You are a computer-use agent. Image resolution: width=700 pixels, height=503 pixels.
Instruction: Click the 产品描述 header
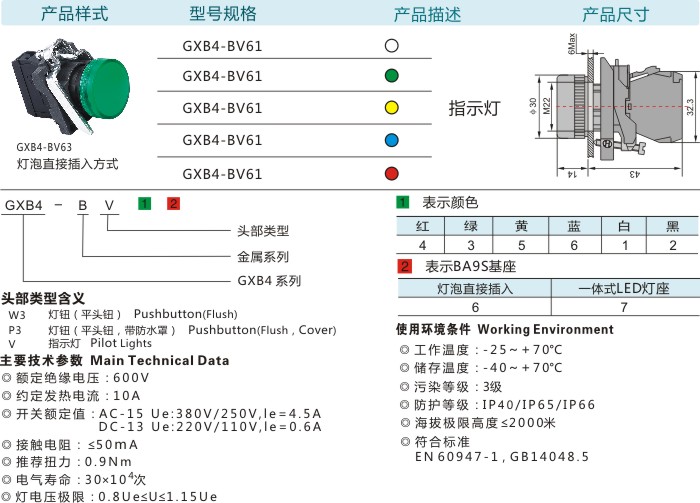(427, 14)
